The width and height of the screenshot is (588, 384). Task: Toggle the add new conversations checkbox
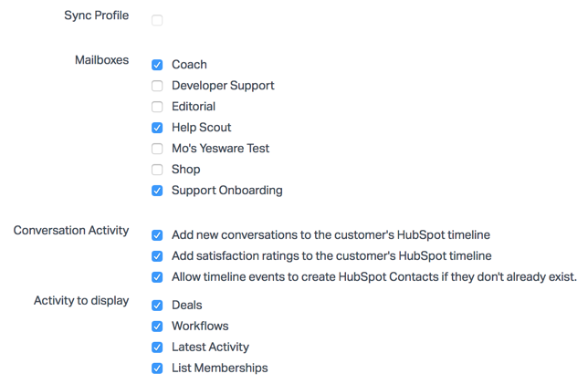pyautogui.click(x=157, y=235)
